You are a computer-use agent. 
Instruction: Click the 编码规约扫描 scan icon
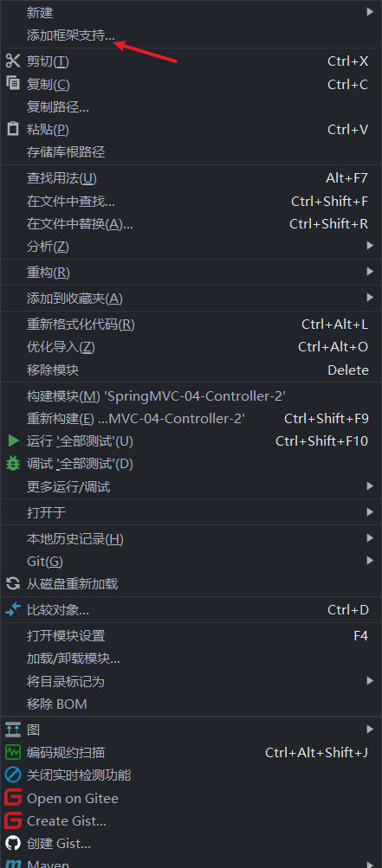(13, 752)
